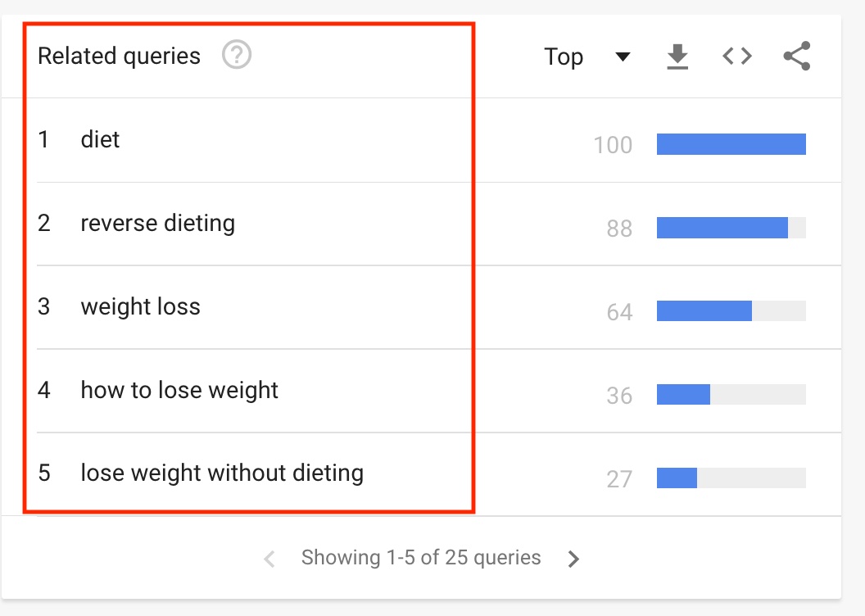Click the bar valued 36
The image size is (865, 616).
click(x=684, y=395)
